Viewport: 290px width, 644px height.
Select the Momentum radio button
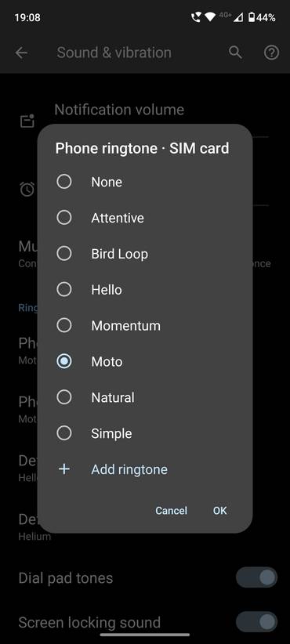point(64,326)
